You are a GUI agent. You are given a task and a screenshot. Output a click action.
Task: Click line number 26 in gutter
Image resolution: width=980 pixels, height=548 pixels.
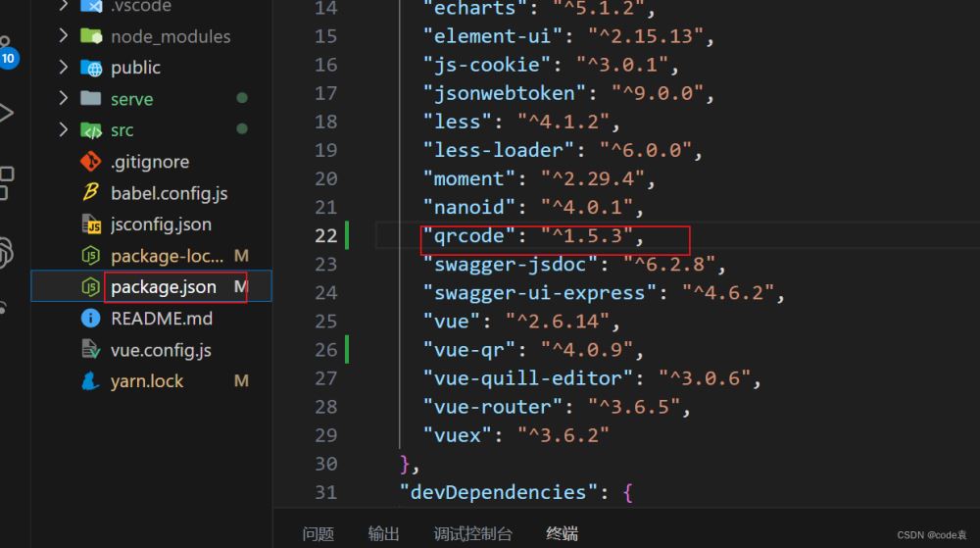click(x=326, y=350)
